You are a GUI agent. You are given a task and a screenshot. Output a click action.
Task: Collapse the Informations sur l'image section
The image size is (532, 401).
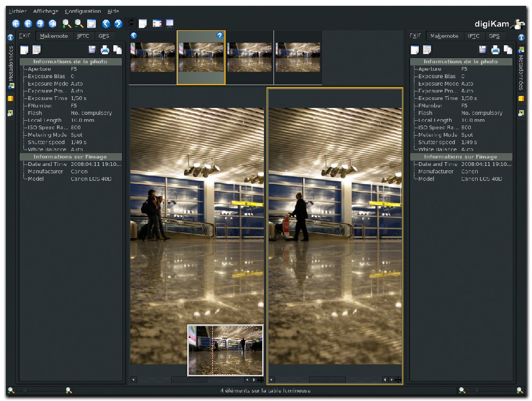coord(72,156)
